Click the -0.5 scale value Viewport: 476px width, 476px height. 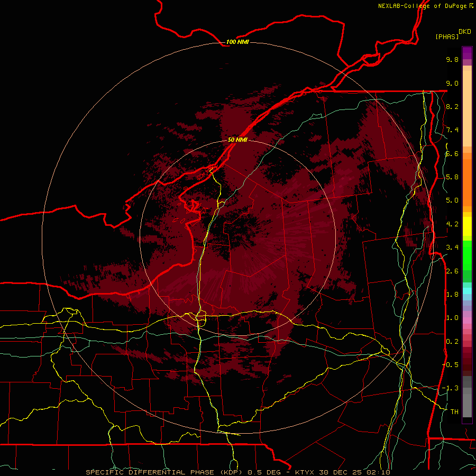coord(450,365)
